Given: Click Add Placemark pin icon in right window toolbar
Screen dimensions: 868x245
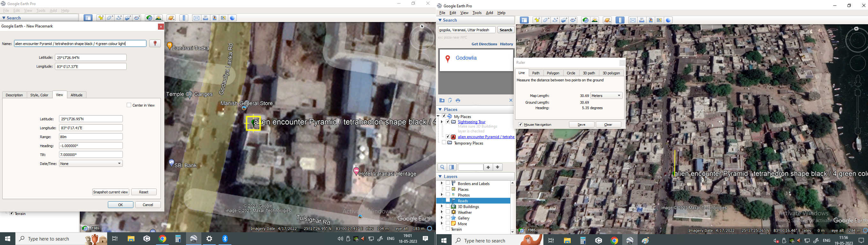Looking at the screenshot, I should pyautogui.click(x=537, y=20).
